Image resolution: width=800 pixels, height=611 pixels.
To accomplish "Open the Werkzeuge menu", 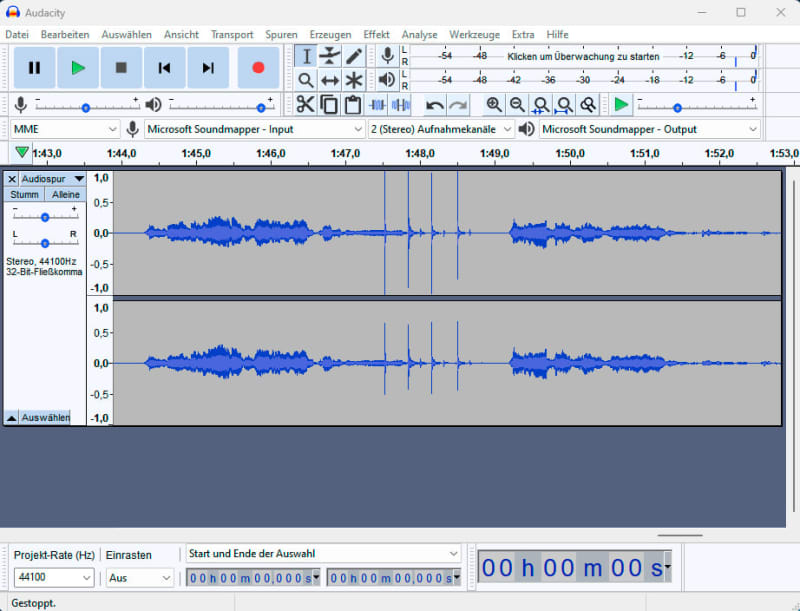I will point(474,35).
